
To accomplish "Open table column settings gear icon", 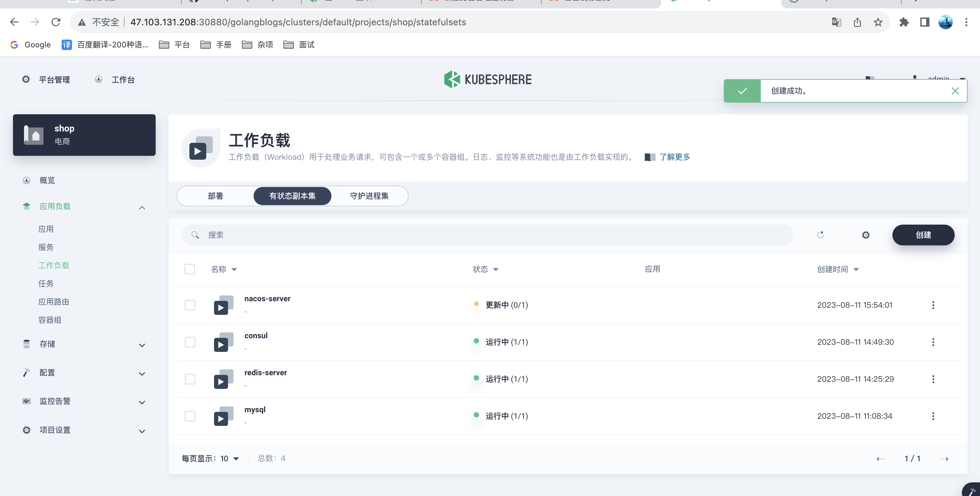I will tap(866, 235).
